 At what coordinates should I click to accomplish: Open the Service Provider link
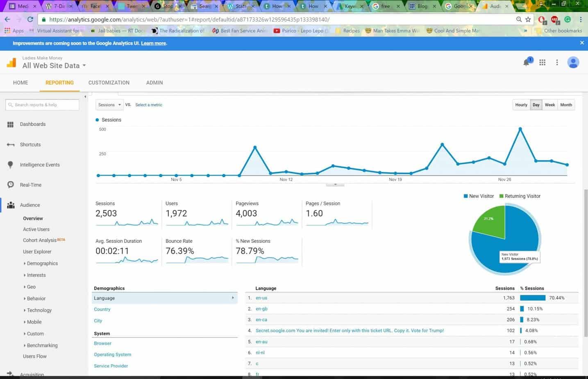(x=111, y=366)
